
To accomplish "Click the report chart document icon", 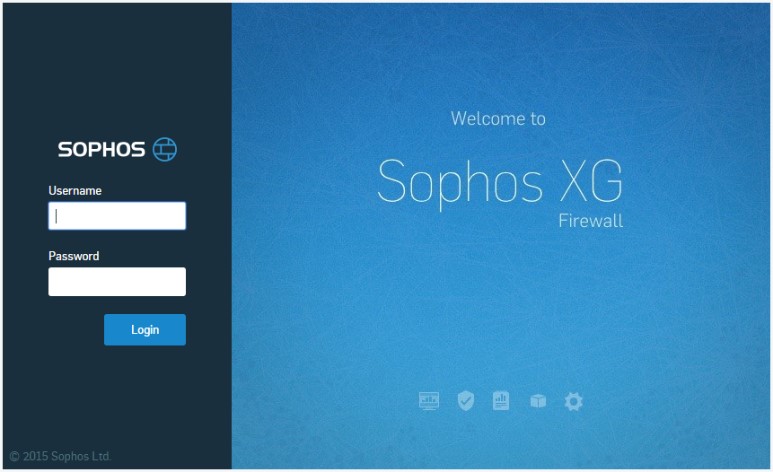I will (501, 400).
